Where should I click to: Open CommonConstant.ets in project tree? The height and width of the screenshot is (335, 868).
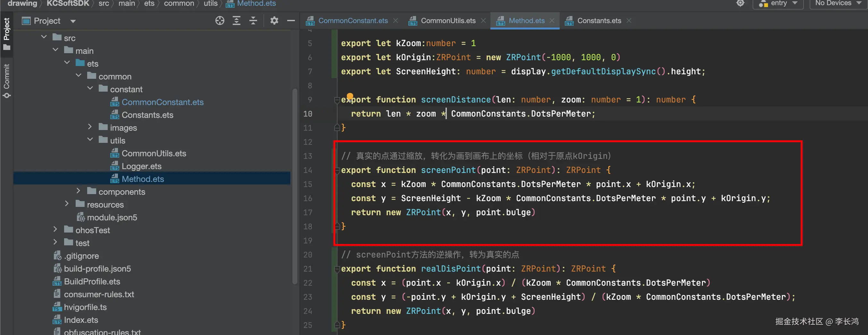coord(163,102)
